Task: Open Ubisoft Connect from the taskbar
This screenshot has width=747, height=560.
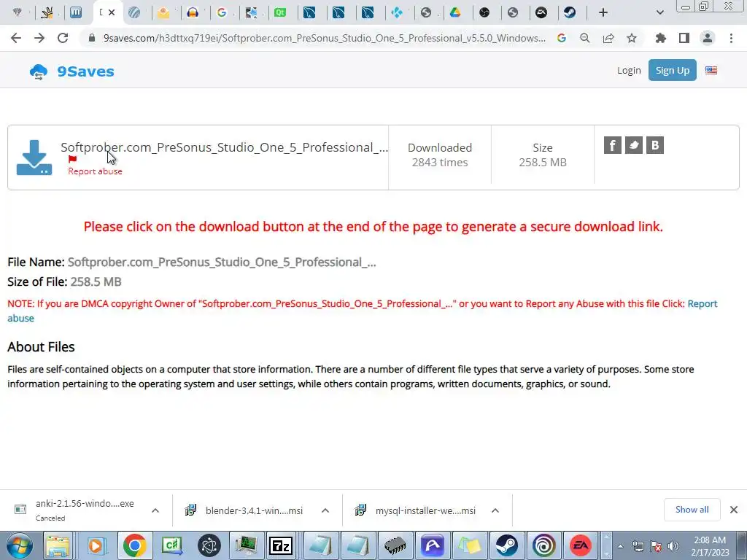Action: 543,545
